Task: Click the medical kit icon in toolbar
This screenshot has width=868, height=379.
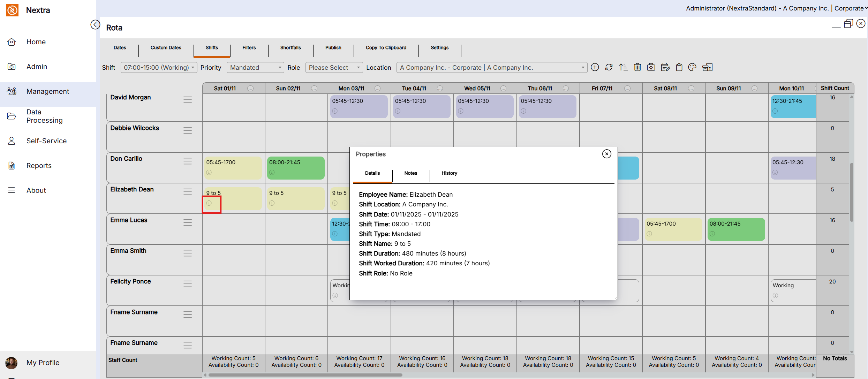Action: click(x=651, y=67)
